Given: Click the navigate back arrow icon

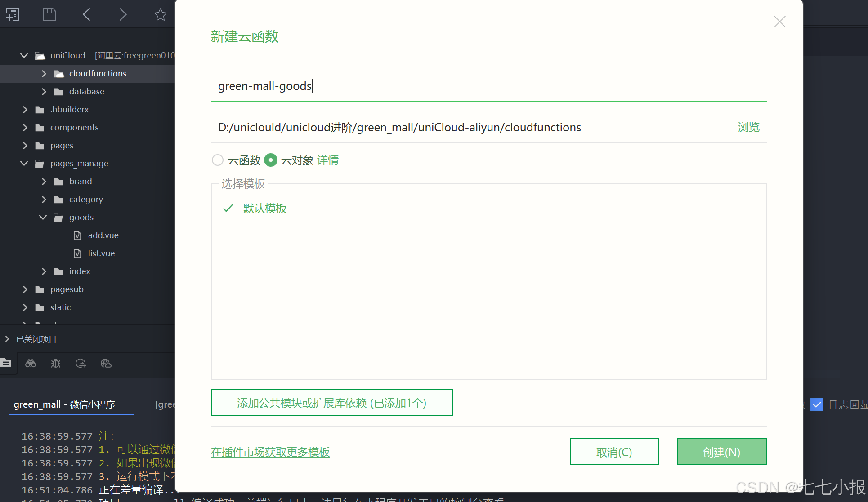Looking at the screenshot, I should pyautogui.click(x=87, y=14).
